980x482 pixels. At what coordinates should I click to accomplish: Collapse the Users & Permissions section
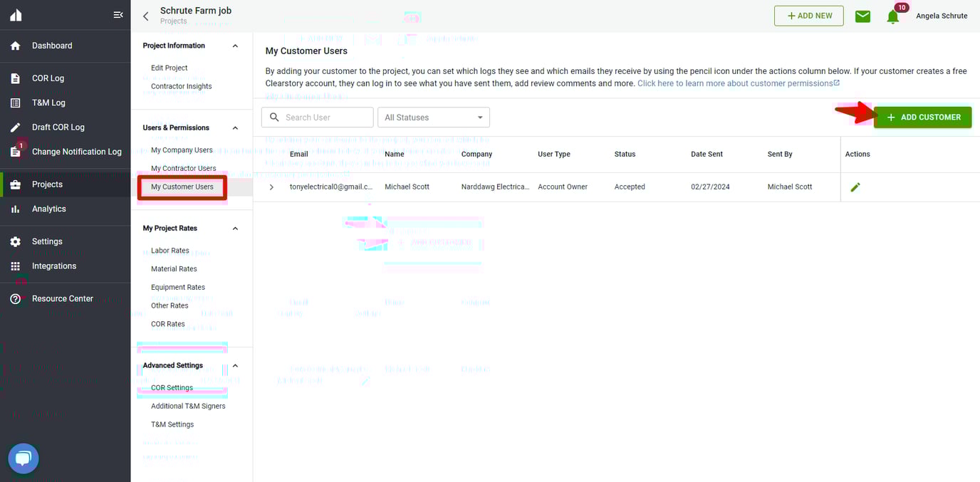[x=235, y=127]
